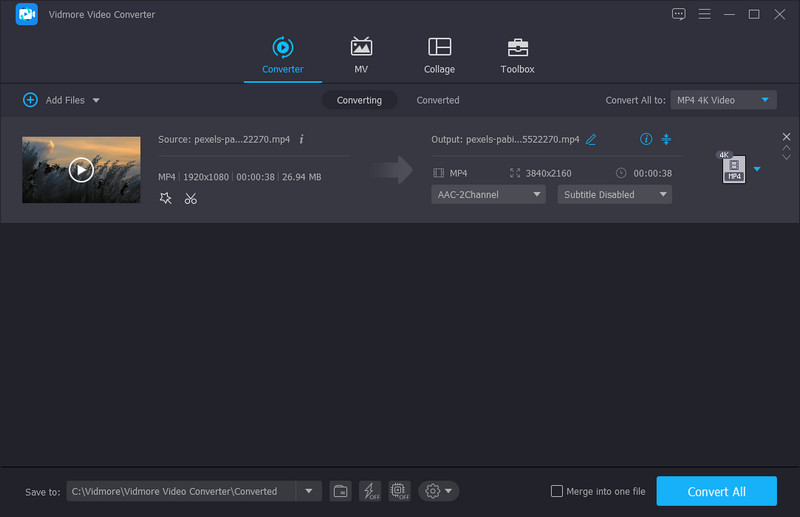
Task: Expand the AAC-2Channel audio dropdown
Action: tap(488, 195)
